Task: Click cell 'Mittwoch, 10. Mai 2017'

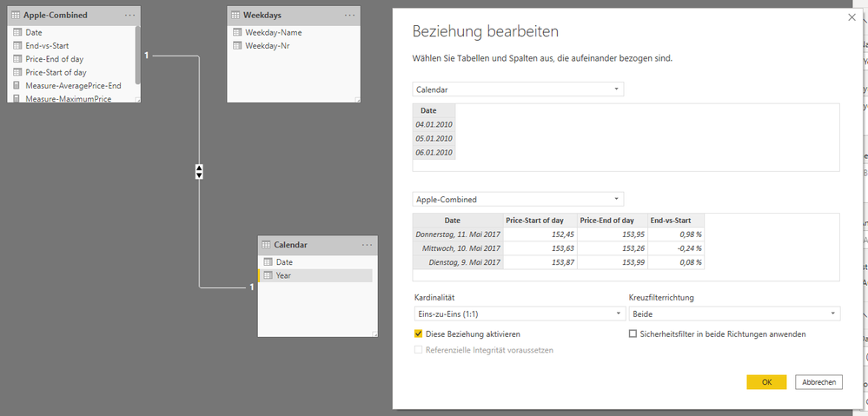Action: [x=459, y=248]
